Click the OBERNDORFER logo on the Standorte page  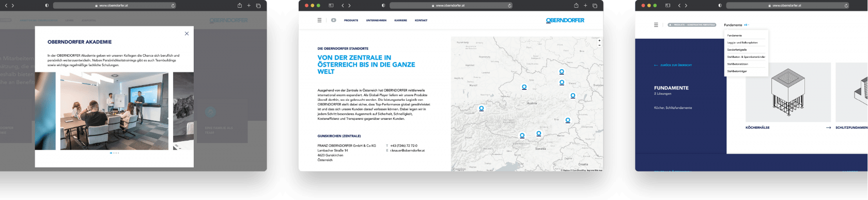565,21
